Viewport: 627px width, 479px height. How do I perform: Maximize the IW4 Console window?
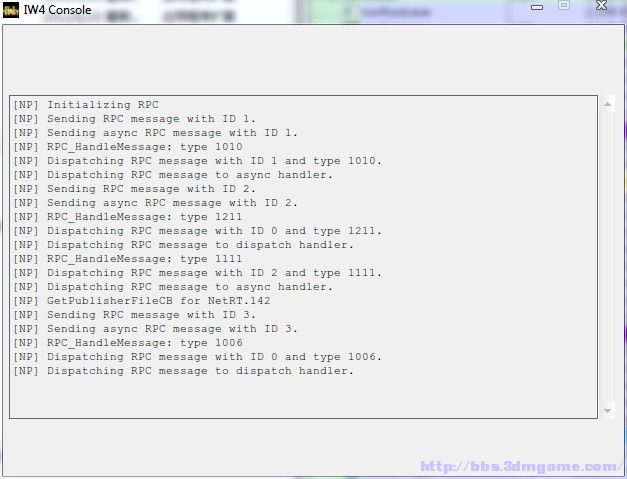pyautogui.click(x=563, y=6)
